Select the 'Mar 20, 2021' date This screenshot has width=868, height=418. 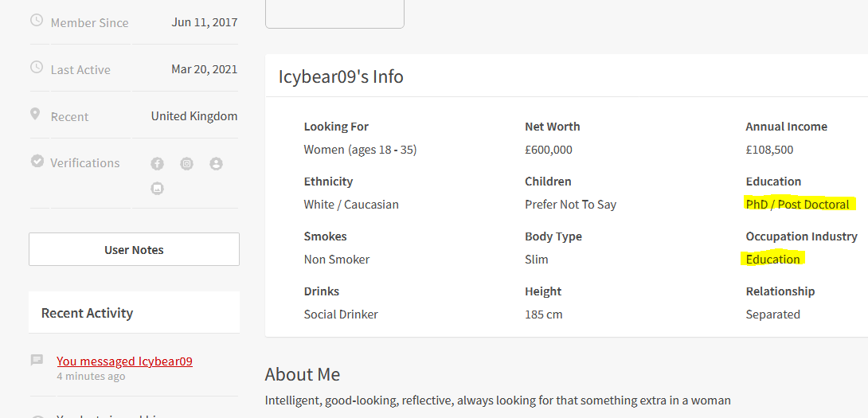[205, 69]
